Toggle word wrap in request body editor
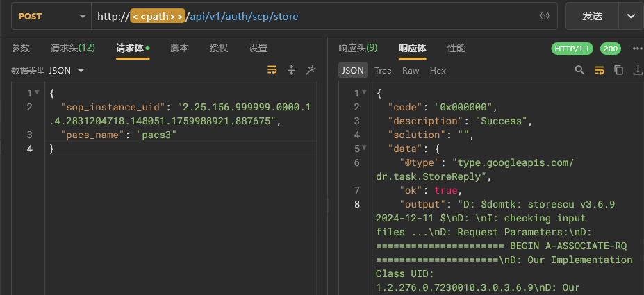644x295 pixels. pyautogui.click(x=272, y=70)
